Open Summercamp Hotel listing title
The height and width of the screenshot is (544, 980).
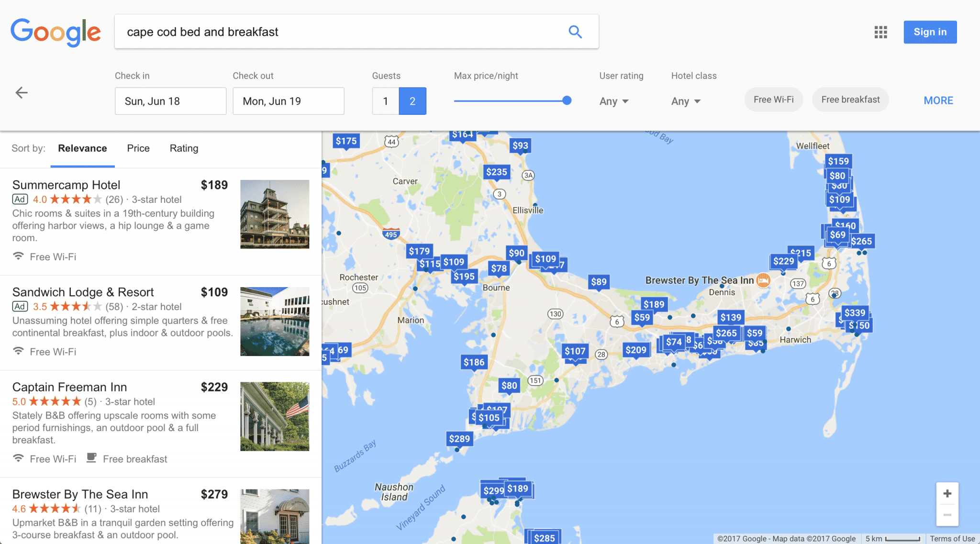(66, 185)
